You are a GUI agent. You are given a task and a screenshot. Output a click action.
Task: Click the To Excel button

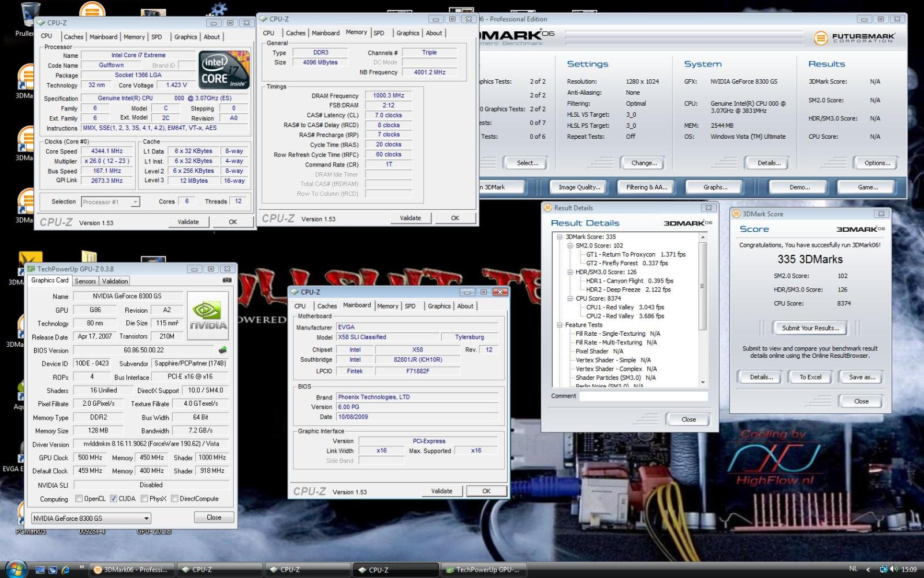[x=810, y=377]
